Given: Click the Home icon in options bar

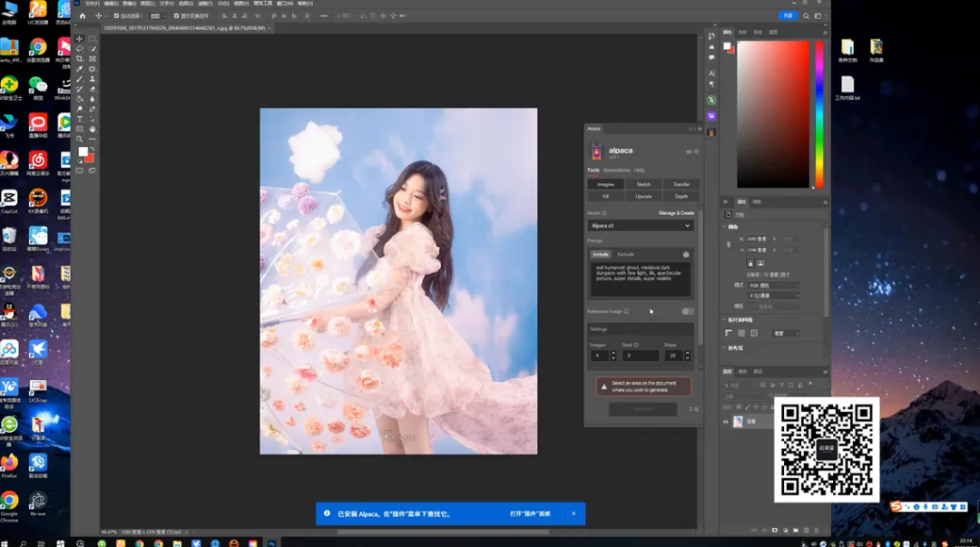Looking at the screenshot, I should click(83, 15).
